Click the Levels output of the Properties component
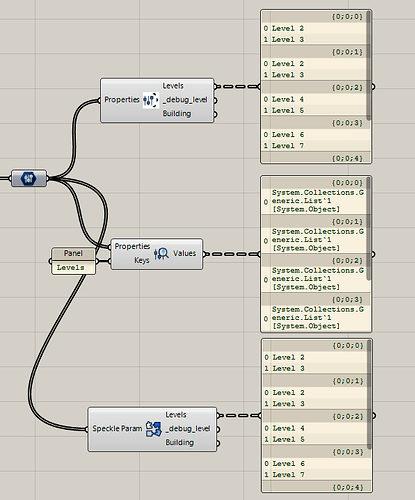This screenshot has height=500, width=415. click(x=173, y=86)
